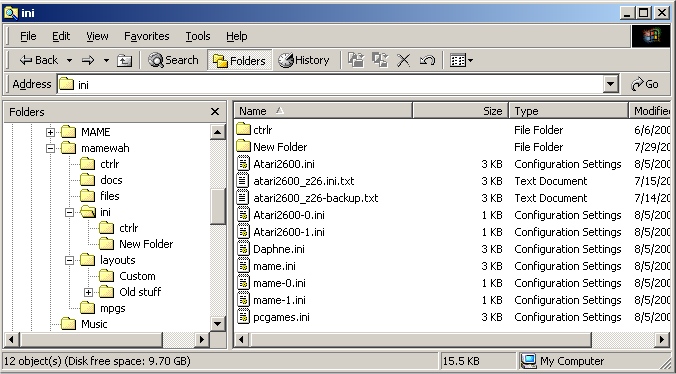Image resolution: width=676 pixels, height=374 pixels.
Task: Go Back with the Back arrow button
Action: 38,60
